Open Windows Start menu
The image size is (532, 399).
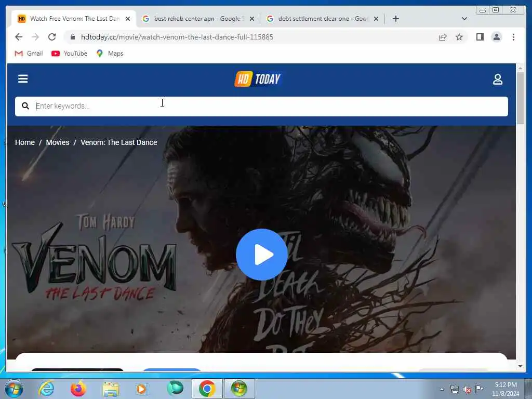[14, 389]
